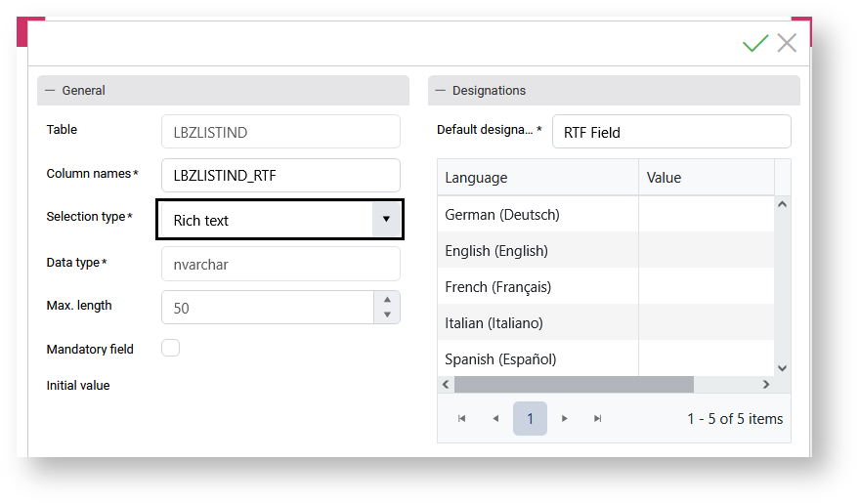Go to the first page in the pager

pyautogui.click(x=462, y=419)
